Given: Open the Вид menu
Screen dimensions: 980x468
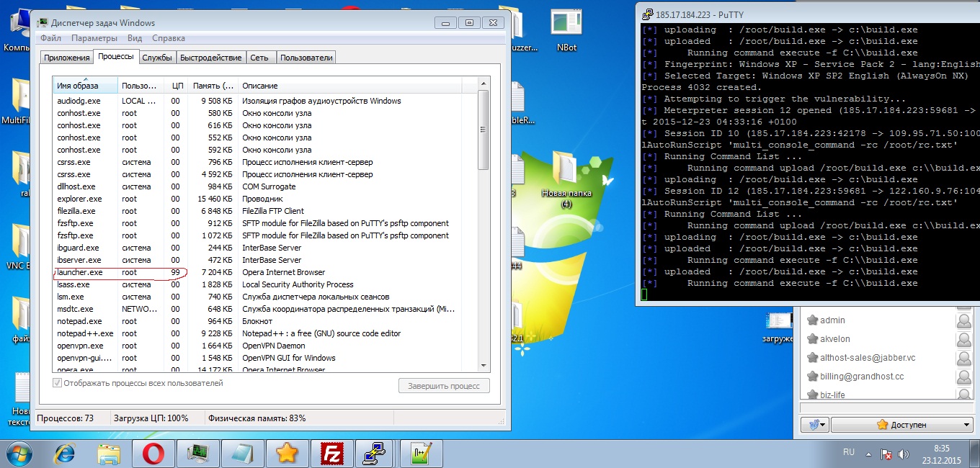Looking at the screenshot, I should point(135,38).
